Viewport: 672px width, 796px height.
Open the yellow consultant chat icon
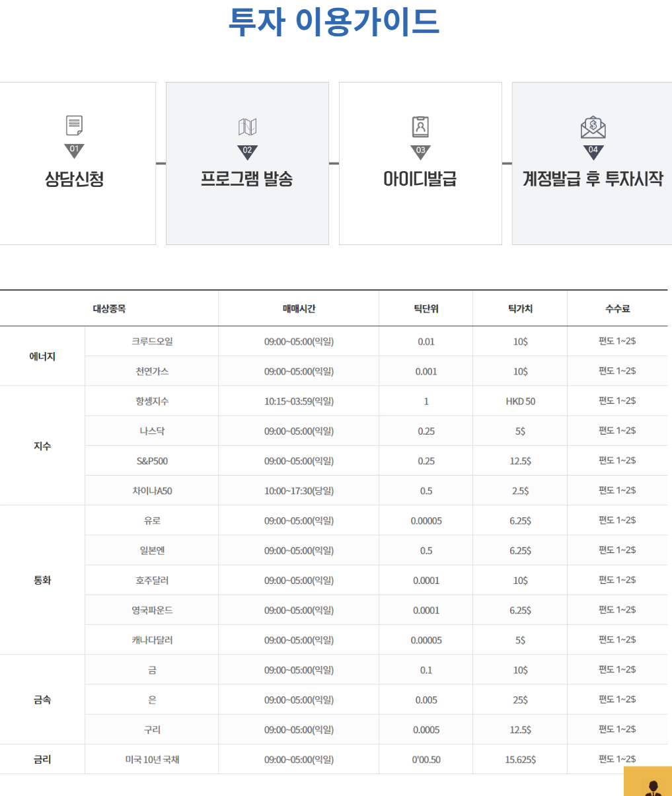click(x=648, y=781)
